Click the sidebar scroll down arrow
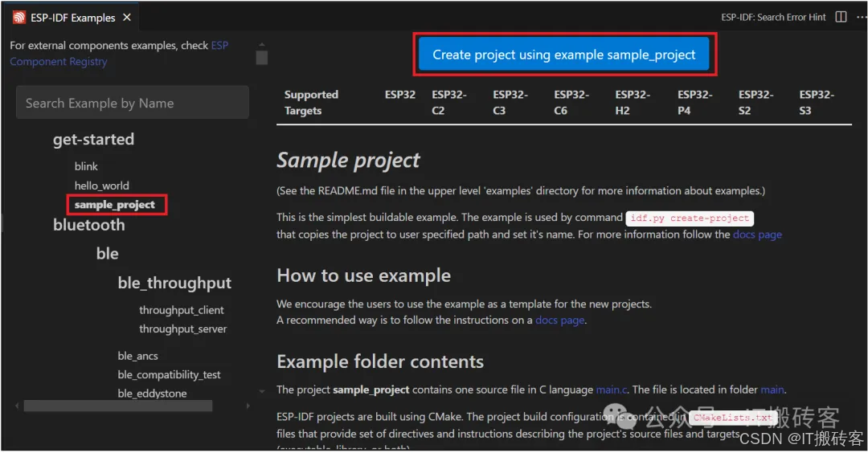Viewport: 868px width, 453px height. [262, 392]
